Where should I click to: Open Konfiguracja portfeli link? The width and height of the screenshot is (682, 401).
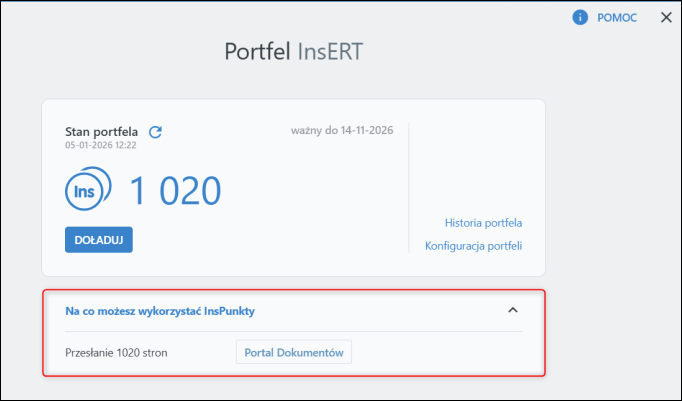[473, 246]
